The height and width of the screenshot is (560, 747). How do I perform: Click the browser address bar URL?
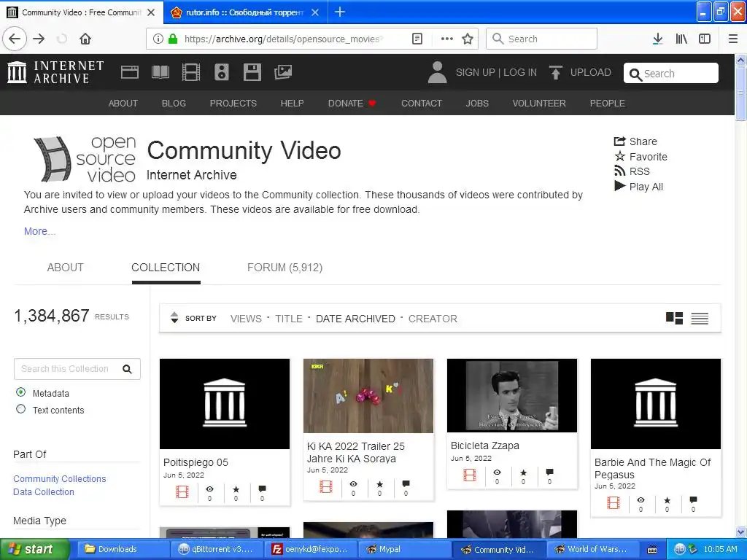click(x=284, y=39)
